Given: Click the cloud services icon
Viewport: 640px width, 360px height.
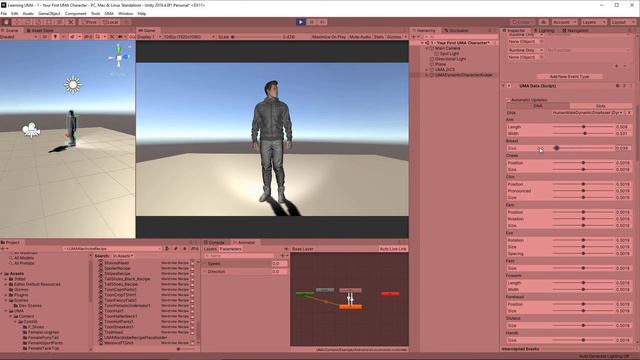Looking at the screenshot, I should (x=543, y=22).
